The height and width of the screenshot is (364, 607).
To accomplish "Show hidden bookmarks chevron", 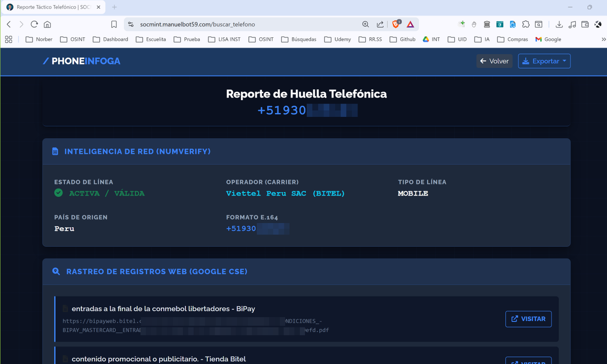I will point(603,39).
